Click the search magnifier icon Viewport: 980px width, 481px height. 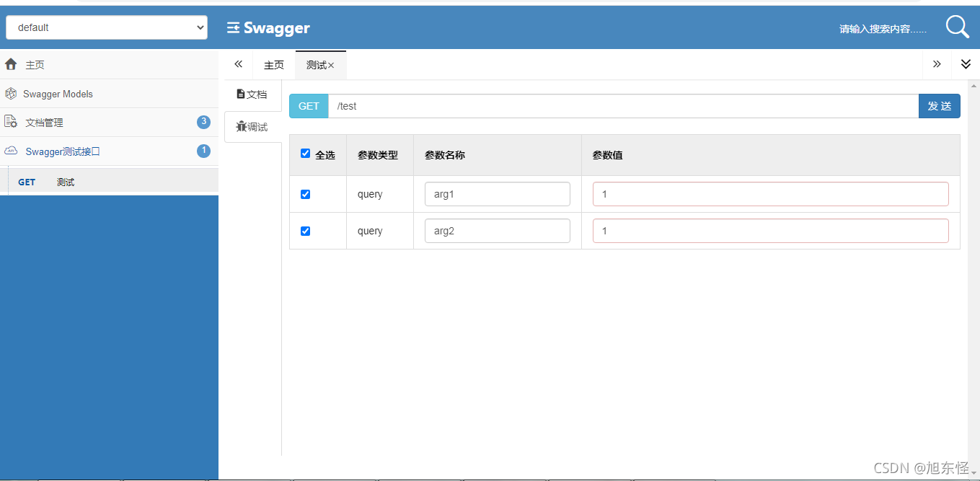point(957,26)
